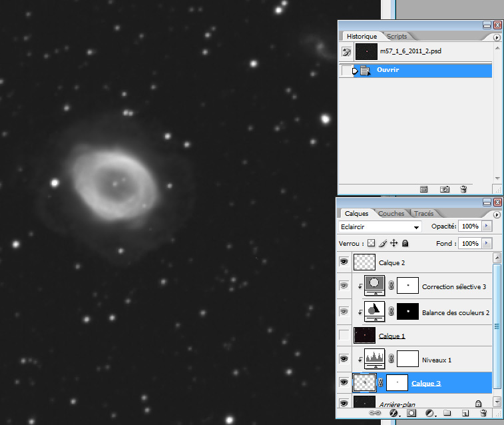Click Correction sélective 3 adjustment icon
504x425 pixels.
(374, 285)
